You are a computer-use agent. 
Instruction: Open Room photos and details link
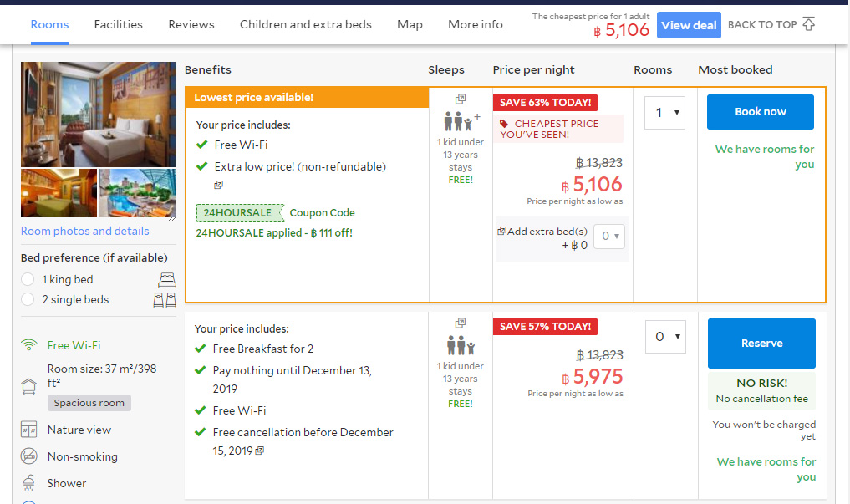click(x=85, y=231)
